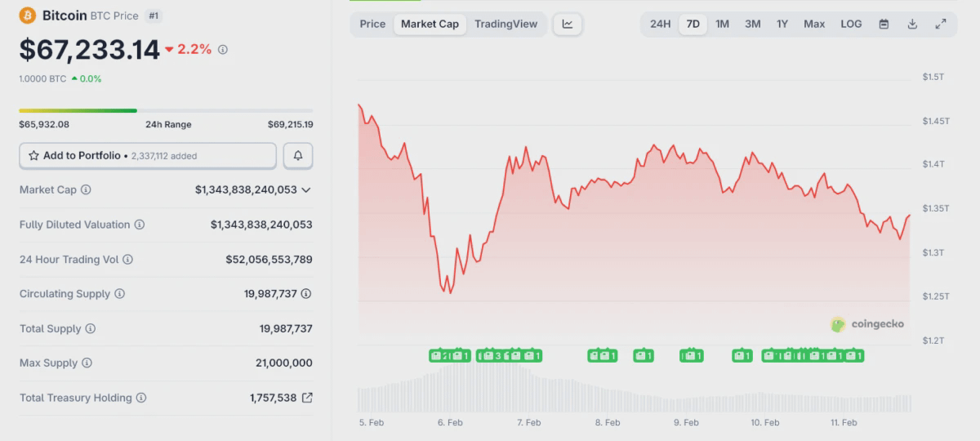Download the chart data

tap(912, 24)
